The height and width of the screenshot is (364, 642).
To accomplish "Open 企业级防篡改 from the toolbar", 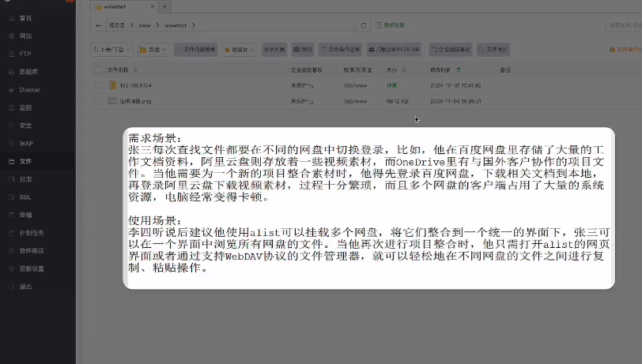I will click(451, 50).
